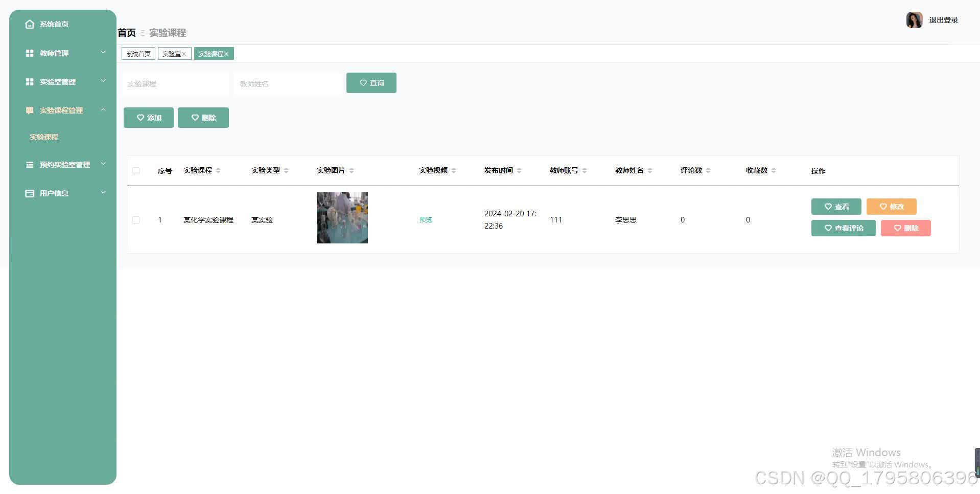
Task: Click the grid icon next to 教师管理
Action: pyautogui.click(x=30, y=53)
